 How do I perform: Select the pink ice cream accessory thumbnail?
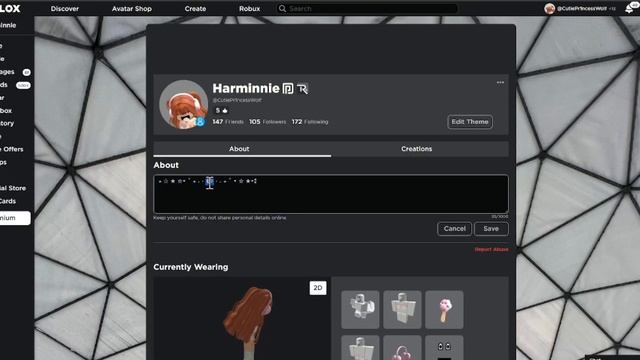[x=444, y=309]
